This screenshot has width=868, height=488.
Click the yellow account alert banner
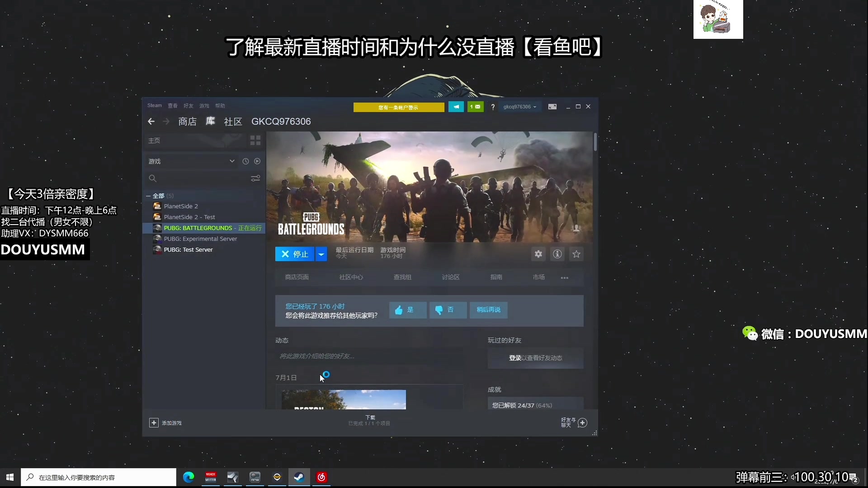coord(399,107)
